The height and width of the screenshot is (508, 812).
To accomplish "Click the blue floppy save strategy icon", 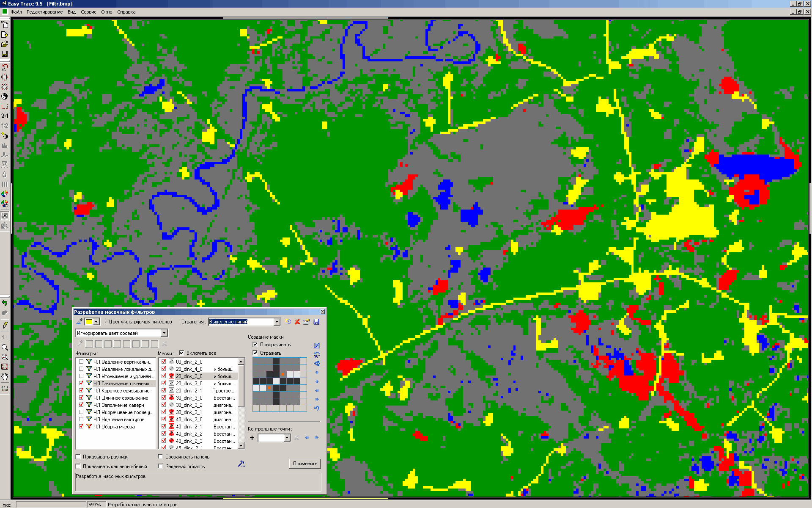I will tap(316, 322).
